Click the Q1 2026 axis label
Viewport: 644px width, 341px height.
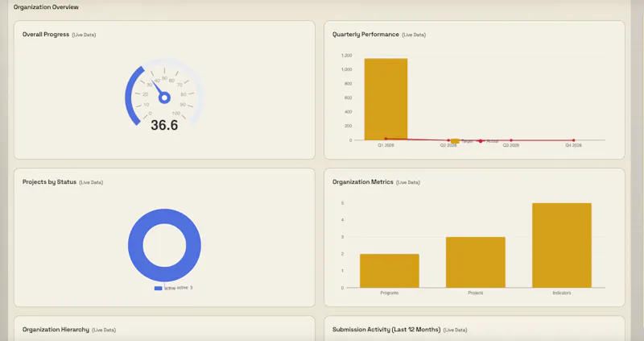click(x=386, y=146)
